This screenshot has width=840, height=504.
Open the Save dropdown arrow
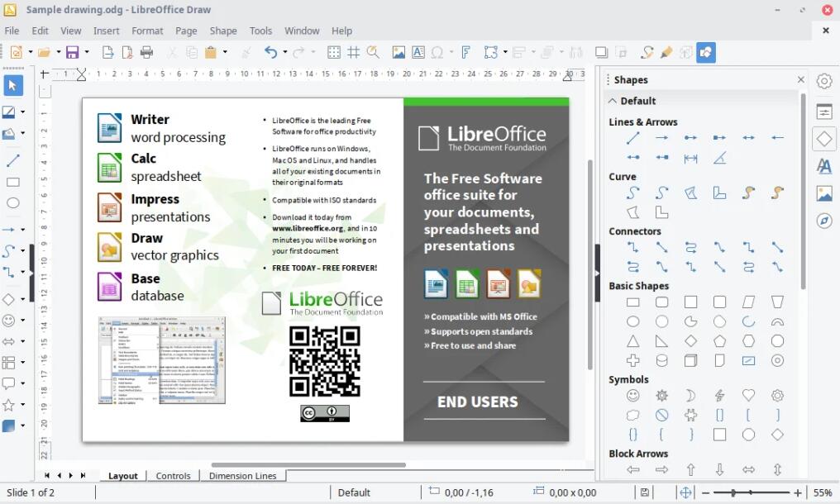(x=85, y=51)
